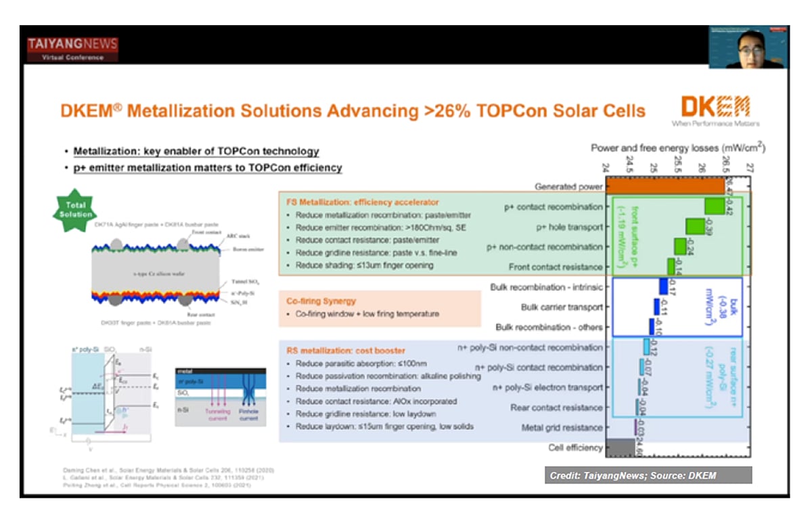The width and height of the screenshot is (812, 520).
Task: Click the p+ emitter metallization bullet text
Action: coord(208,167)
